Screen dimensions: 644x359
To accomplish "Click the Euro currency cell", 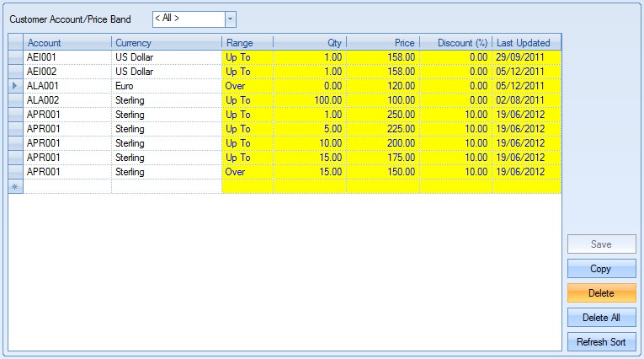I will pyautogui.click(x=166, y=86).
